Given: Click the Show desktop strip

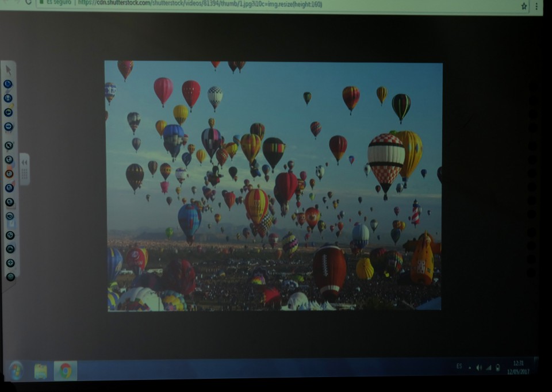Looking at the screenshot, I should [536, 366].
